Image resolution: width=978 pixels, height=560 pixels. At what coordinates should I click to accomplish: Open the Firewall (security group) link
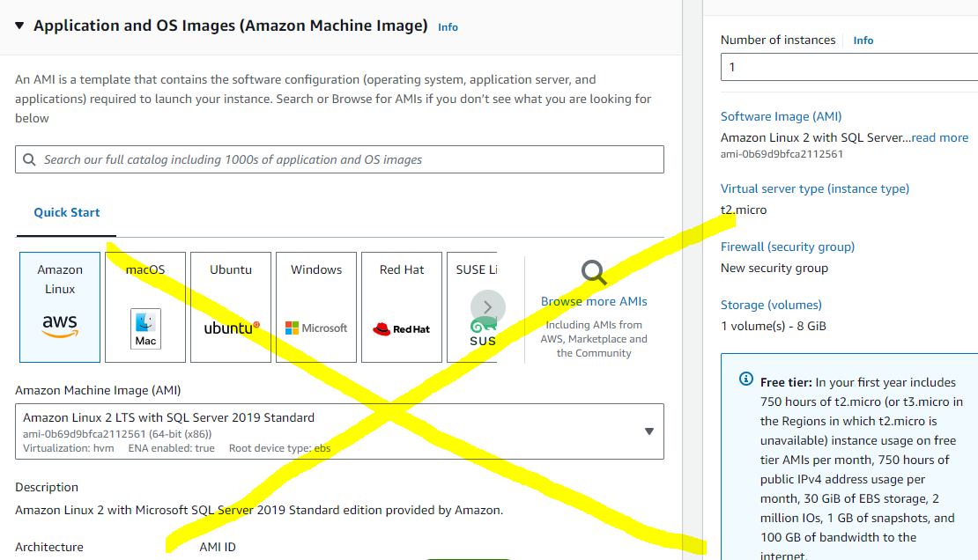tap(787, 247)
